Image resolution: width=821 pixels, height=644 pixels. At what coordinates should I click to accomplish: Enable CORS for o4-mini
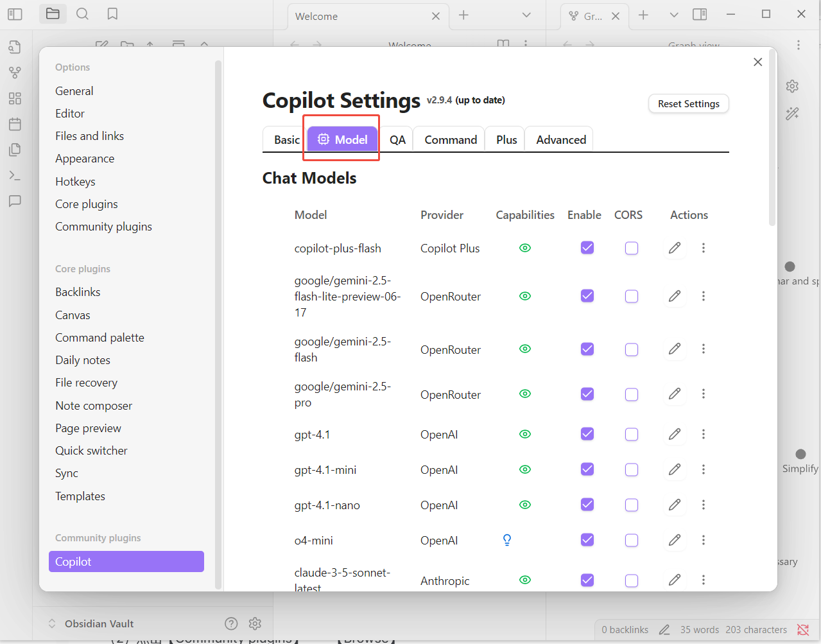[632, 540]
